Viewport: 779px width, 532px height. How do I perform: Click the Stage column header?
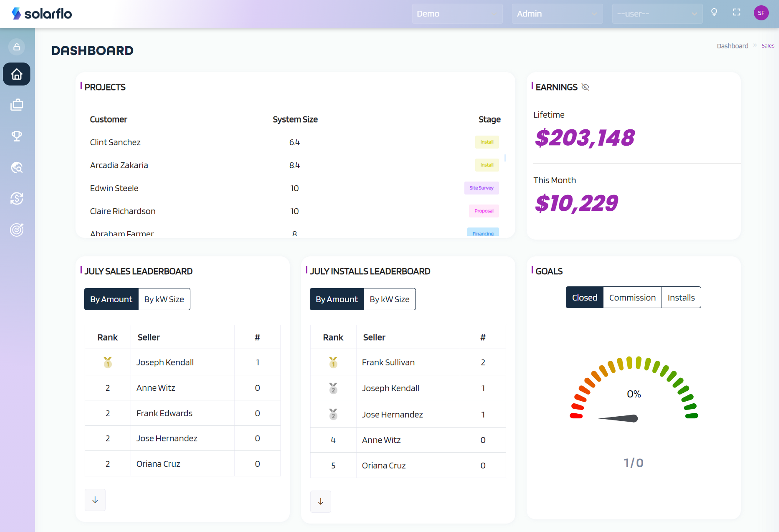pyautogui.click(x=489, y=119)
